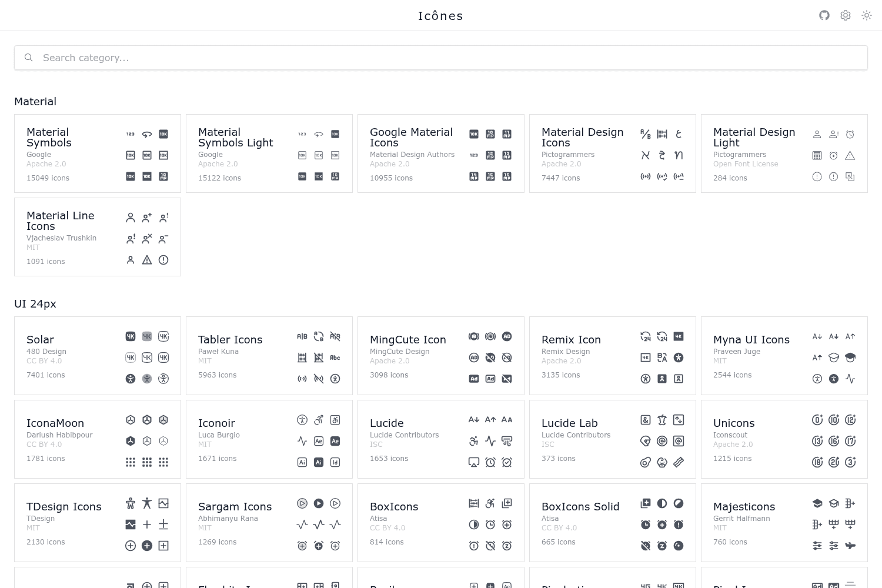Open the Myna UI Icons collection
Screen dimensions: 882x588
[x=784, y=356]
